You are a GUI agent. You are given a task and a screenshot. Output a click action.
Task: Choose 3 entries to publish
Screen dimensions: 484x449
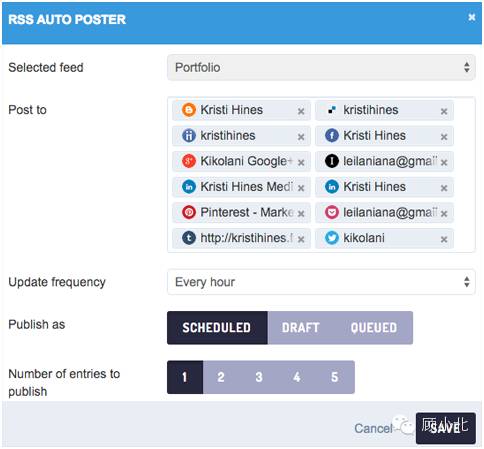click(259, 377)
